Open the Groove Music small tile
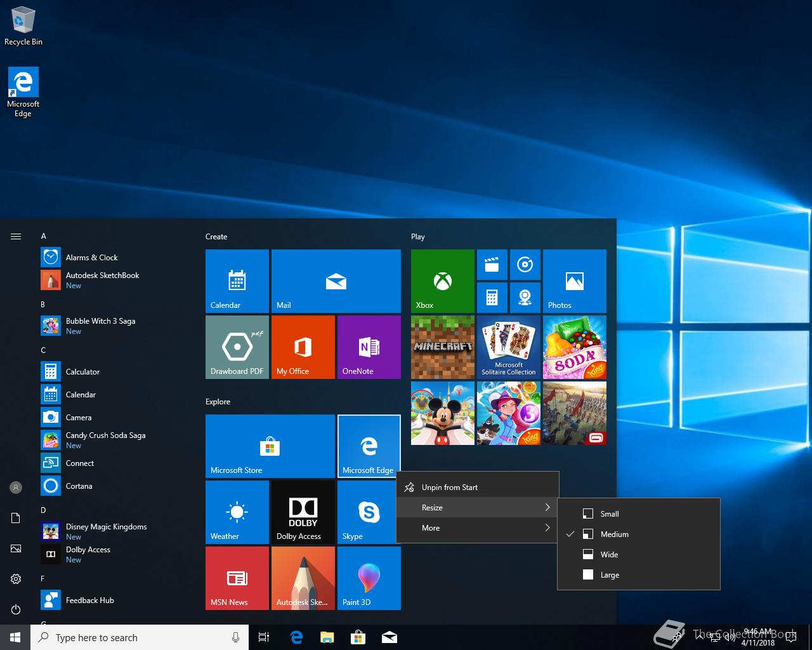 (x=525, y=265)
